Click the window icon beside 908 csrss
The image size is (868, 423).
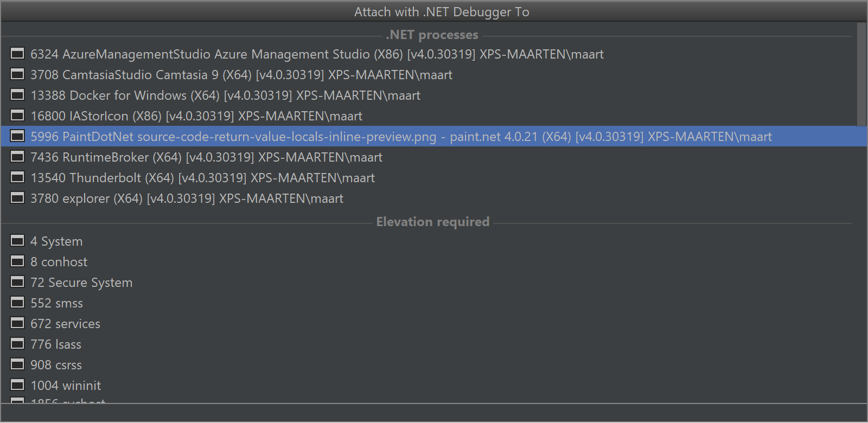[x=17, y=364]
